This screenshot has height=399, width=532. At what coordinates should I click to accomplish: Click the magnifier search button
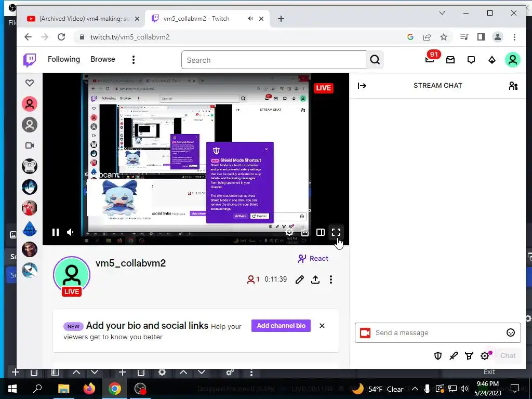pos(375,60)
